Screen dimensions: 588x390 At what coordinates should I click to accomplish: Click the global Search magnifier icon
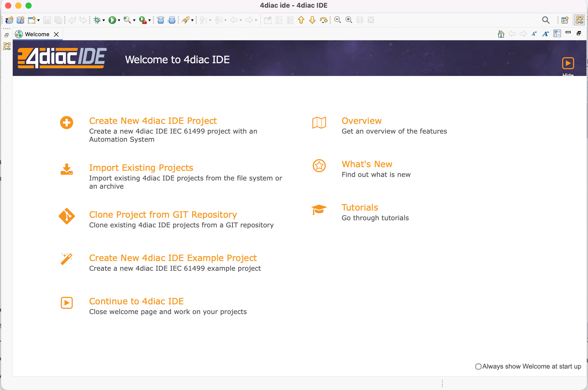pos(546,20)
